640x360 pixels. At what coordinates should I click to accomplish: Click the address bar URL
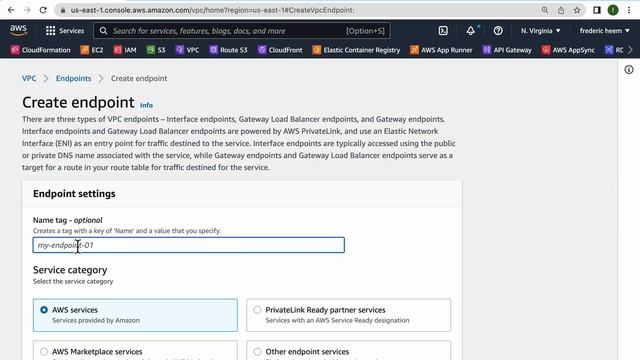coord(212,10)
